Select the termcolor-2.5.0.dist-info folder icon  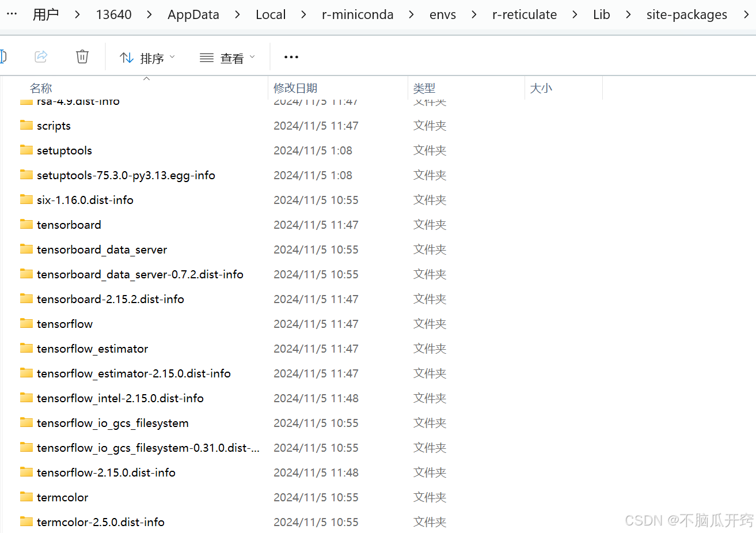pos(26,521)
